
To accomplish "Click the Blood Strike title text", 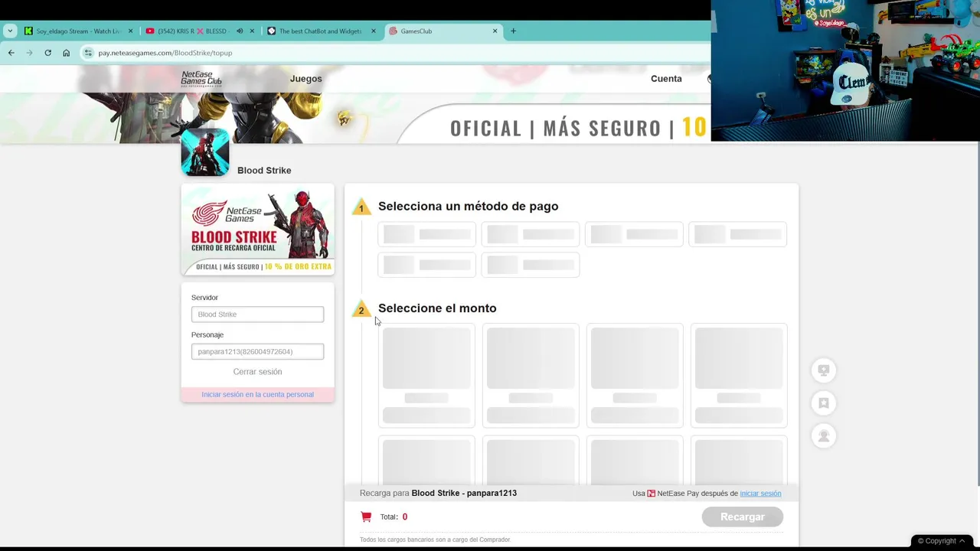I will (264, 171).
